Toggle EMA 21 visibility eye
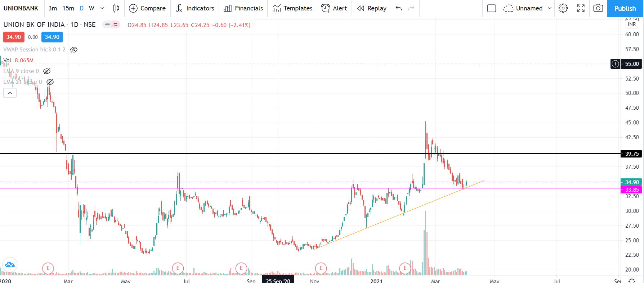 pos(50,82)
